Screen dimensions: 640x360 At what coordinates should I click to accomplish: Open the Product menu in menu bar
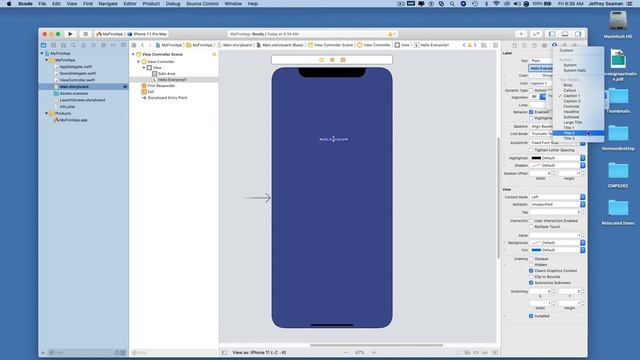tap(151, 4)
